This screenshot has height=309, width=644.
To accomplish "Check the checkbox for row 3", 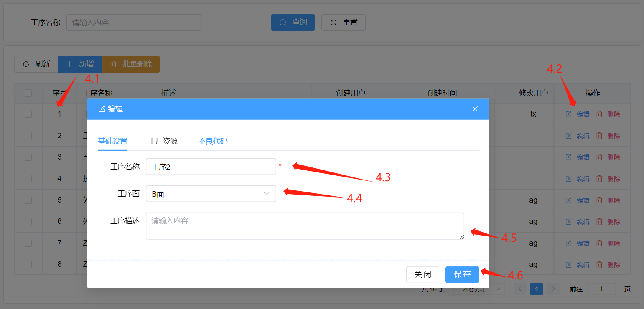I will click(x=28, y=157).
